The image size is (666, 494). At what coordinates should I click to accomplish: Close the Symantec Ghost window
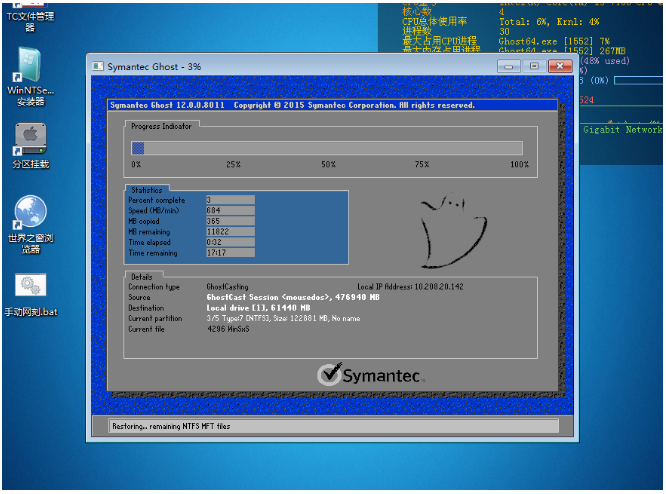[560, 66]
